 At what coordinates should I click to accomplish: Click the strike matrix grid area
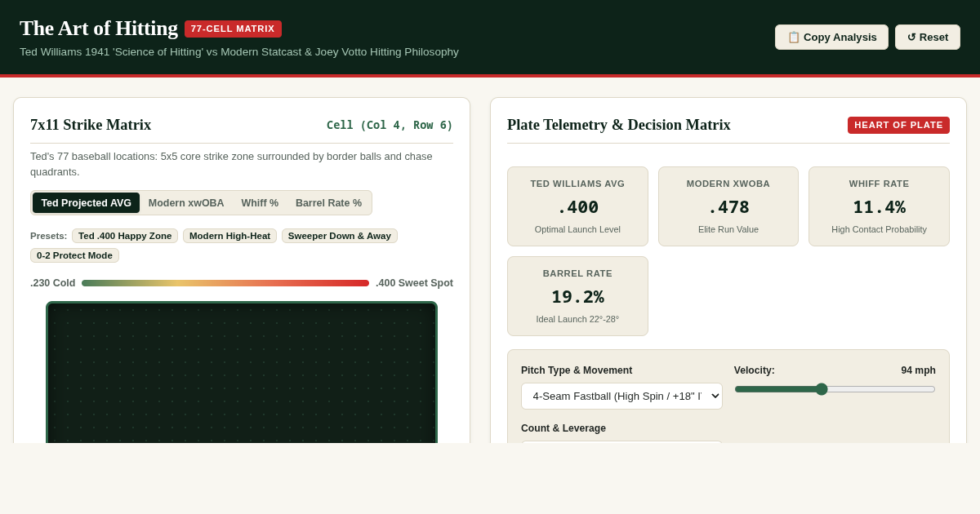tap(242, 373)
